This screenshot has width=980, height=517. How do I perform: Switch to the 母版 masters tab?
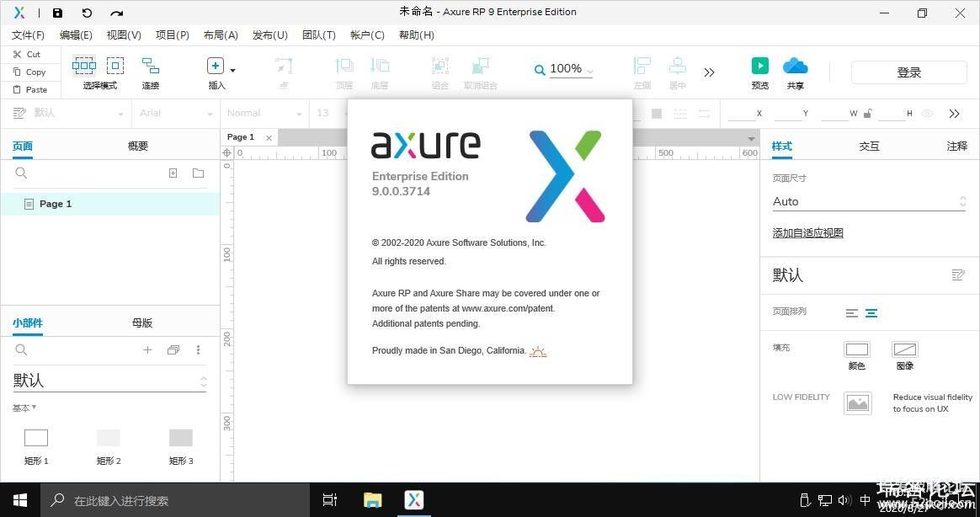point(142,323)
